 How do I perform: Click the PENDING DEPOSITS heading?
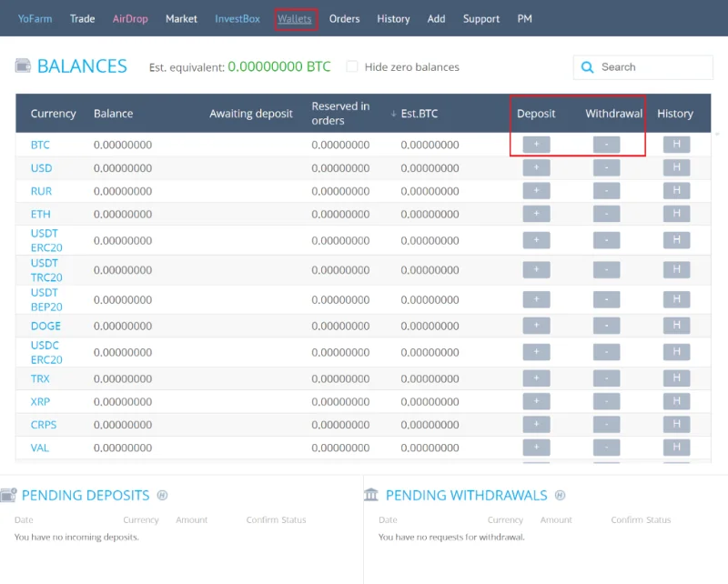coord(86,496)
